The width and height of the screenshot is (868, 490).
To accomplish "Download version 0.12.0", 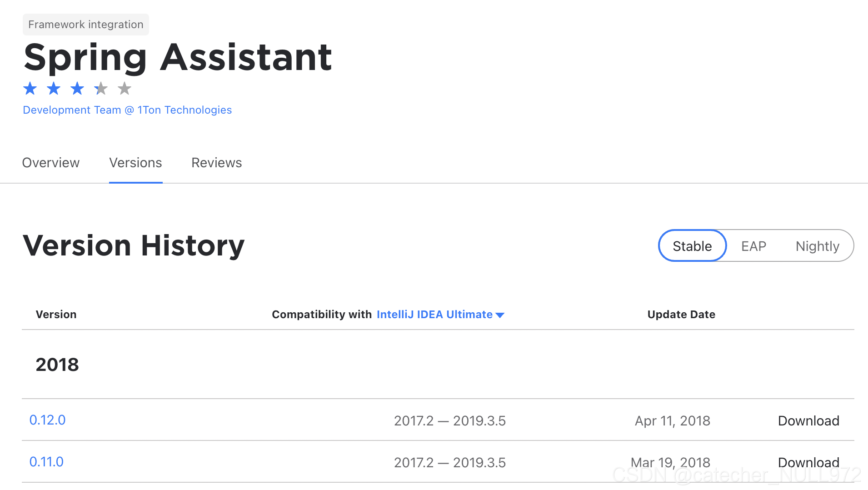I will [808, 421].
